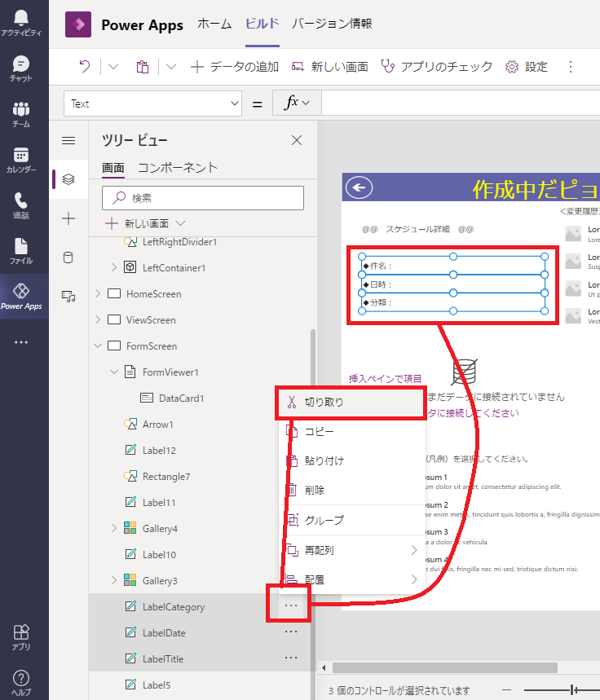The height and width of the screenshot is (700, 600).
Task: Choose グループ from context menu
Action: (x=351, y=520)
